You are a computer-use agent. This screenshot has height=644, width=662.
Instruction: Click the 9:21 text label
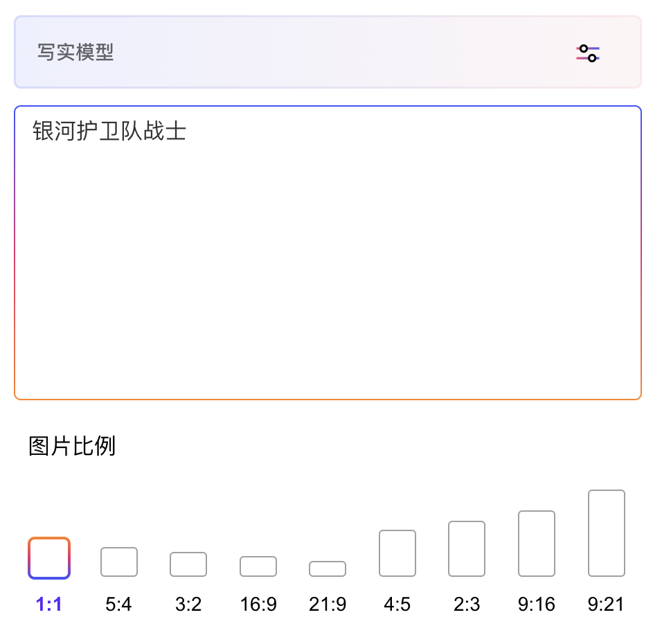point(607,605)
